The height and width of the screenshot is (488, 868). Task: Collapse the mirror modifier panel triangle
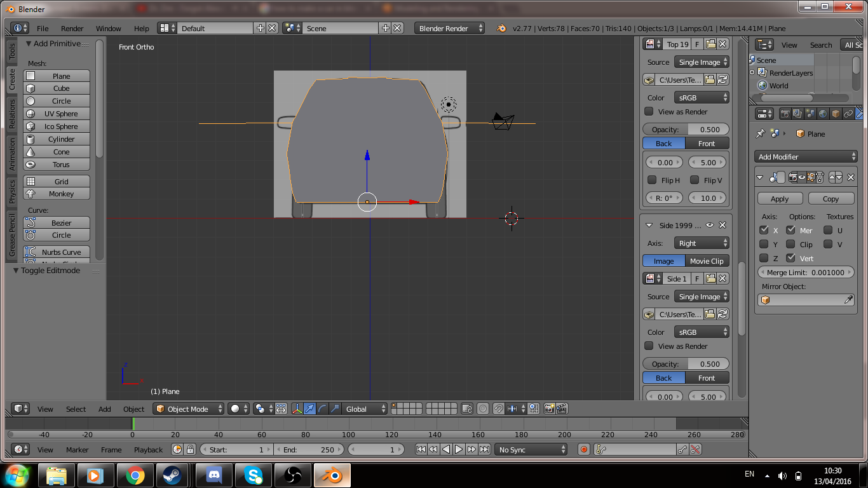click(761, 178)
